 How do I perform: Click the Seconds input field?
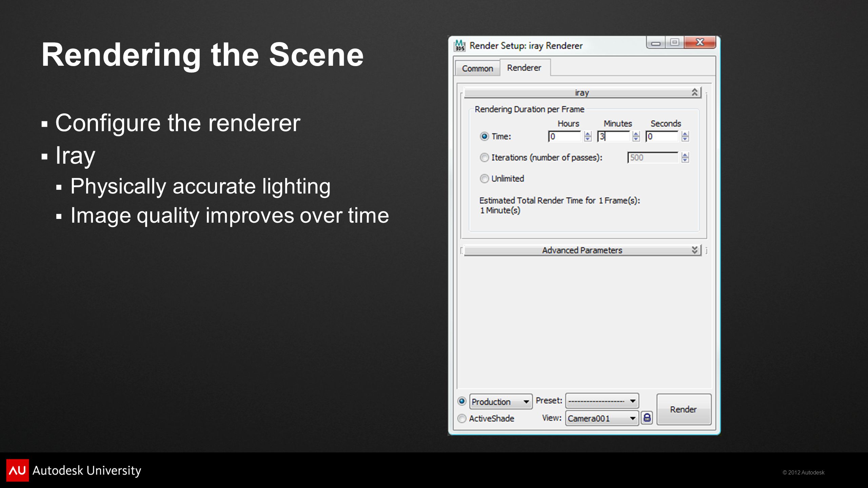662,136
